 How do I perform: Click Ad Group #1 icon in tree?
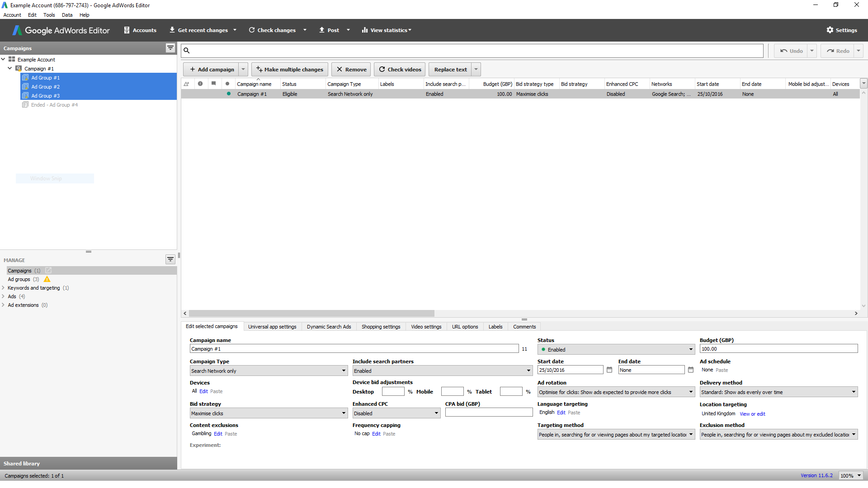pos(25,78)
